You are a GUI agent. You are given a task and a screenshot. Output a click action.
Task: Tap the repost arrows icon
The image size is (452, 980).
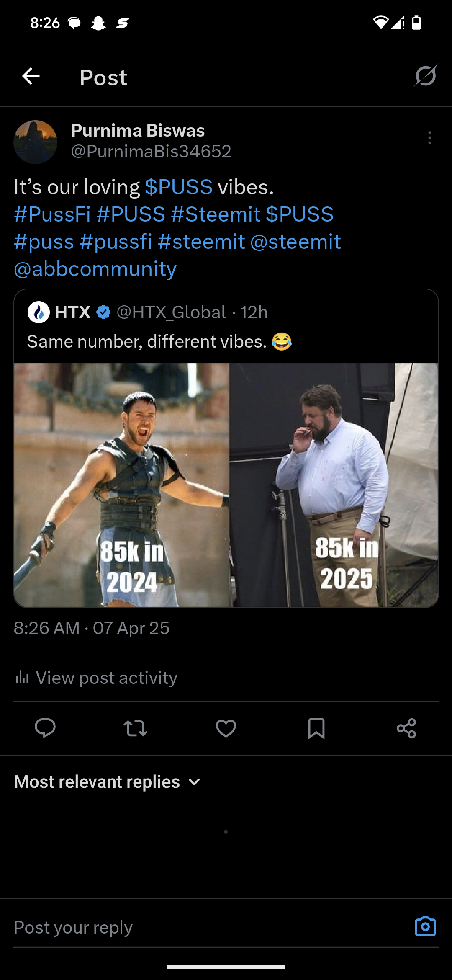pyautogui.click(x=136, y=728)
